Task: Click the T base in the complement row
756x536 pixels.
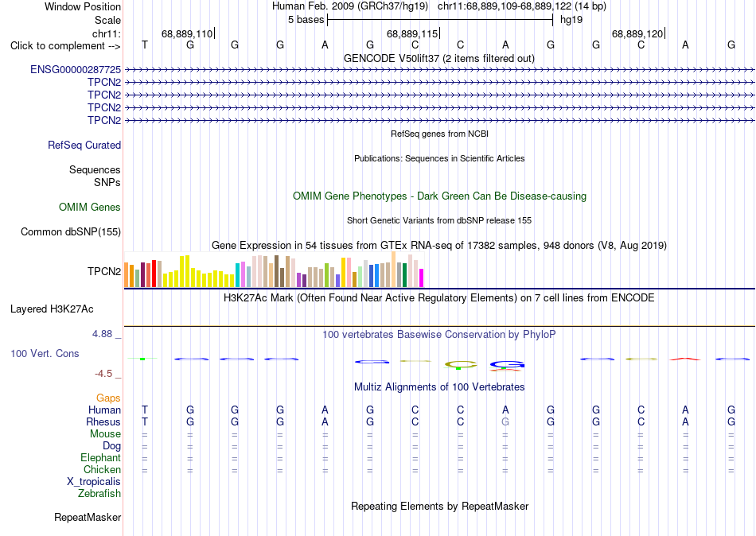Action: [145, 45]
